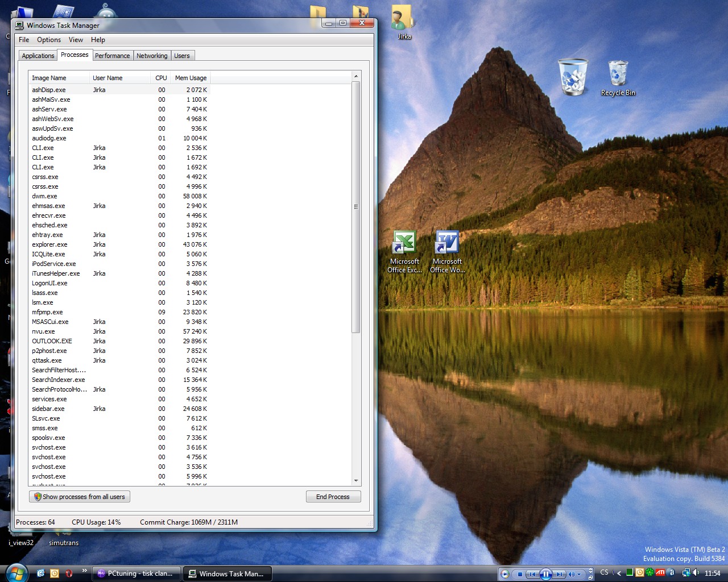Select the Jirka user folder icon
Screen dimensions: 728x582
(x=404, y=22)
